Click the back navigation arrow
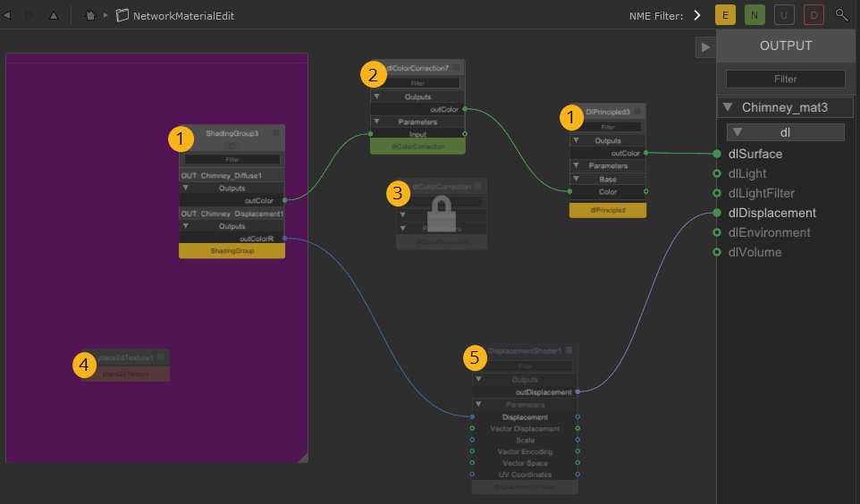The image size is (860, 504). (8, 15)
